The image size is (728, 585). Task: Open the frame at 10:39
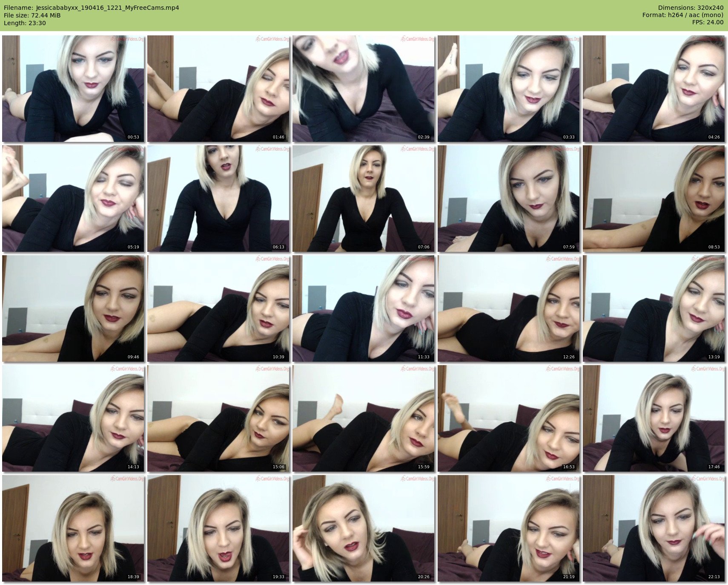(x=218, y=308)
